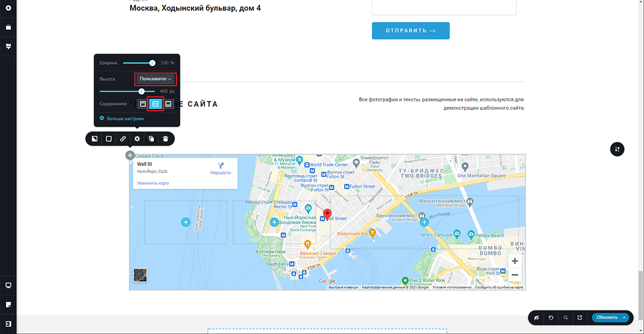
Task: Toggle the hidden eye icon in bottom toolbar
Action: coord(536,318)
